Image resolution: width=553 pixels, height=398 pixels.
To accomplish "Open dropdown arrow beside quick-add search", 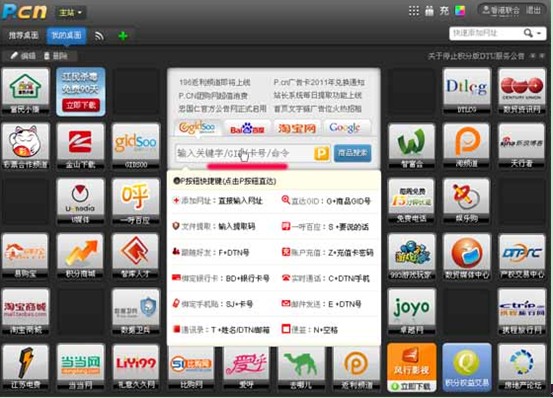I will coord(539,33).
